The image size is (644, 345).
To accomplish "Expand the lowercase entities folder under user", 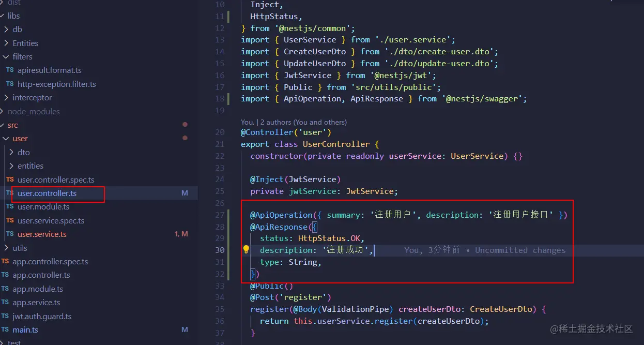I will pos(12,166).
